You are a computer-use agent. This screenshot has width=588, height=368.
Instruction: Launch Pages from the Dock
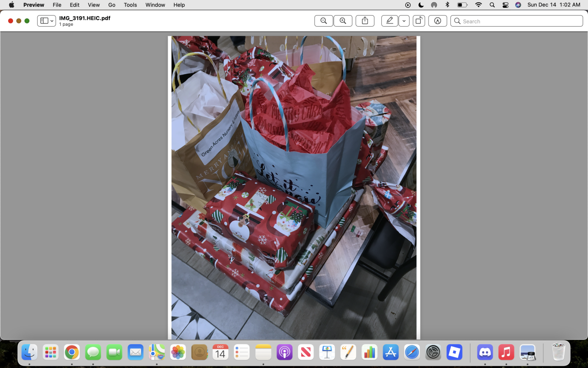[x=348, y=353]
